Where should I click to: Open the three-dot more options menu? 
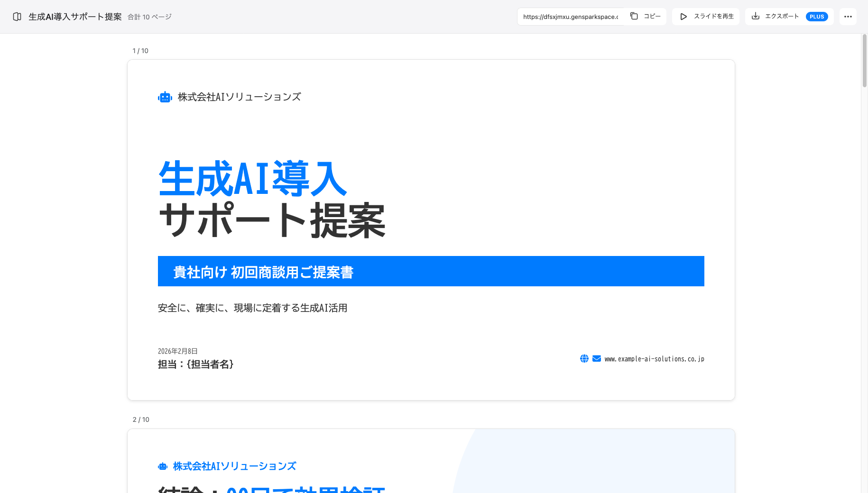(848, 17)
